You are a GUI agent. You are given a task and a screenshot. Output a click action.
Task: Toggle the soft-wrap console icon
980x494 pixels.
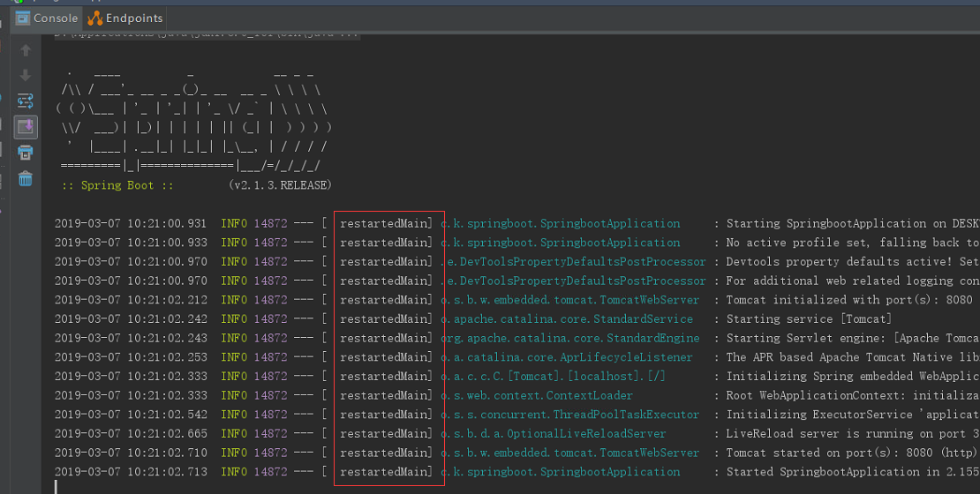pos(26,101)
